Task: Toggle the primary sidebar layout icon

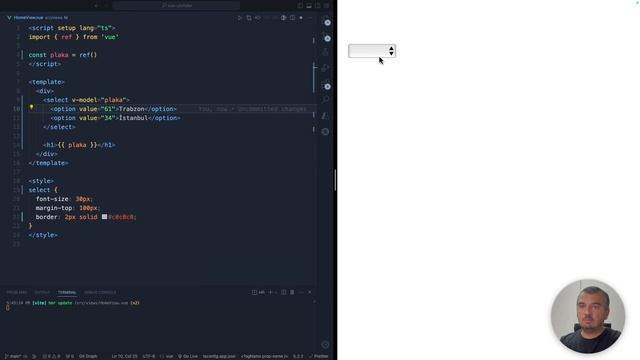Action: coord(300,6)
